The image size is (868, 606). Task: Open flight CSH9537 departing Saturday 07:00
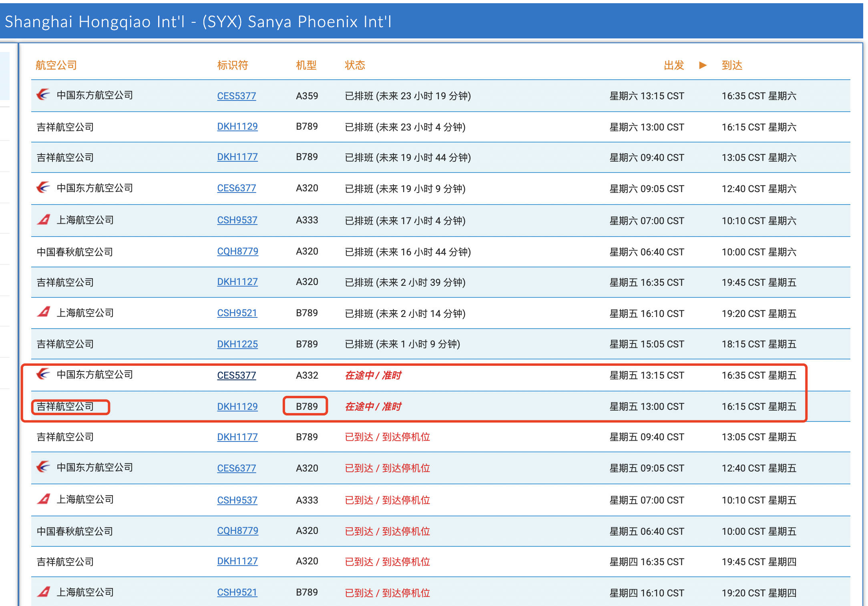point(237,220)
